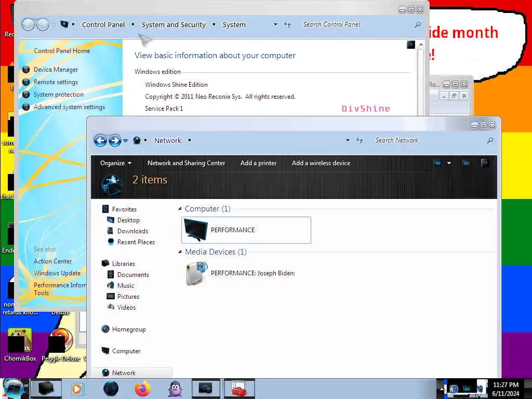Open previous locations dropdown in Control Panel address bar
The image size is (532, 399).
pos(275,24)
